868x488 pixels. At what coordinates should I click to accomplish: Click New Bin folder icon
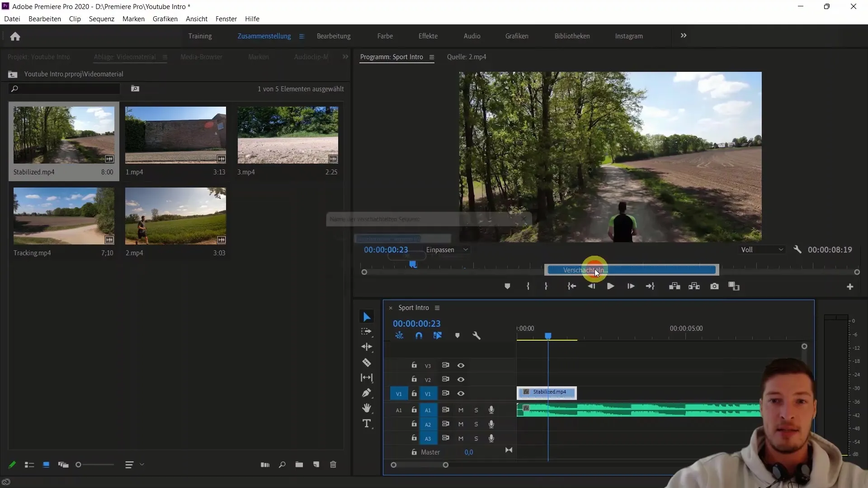coord(299,465)
